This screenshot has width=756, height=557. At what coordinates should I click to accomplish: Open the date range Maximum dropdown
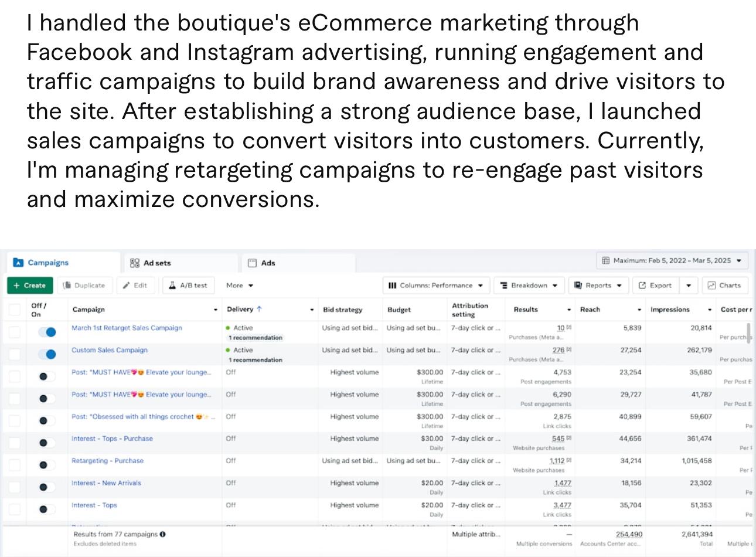pos(672,260)
